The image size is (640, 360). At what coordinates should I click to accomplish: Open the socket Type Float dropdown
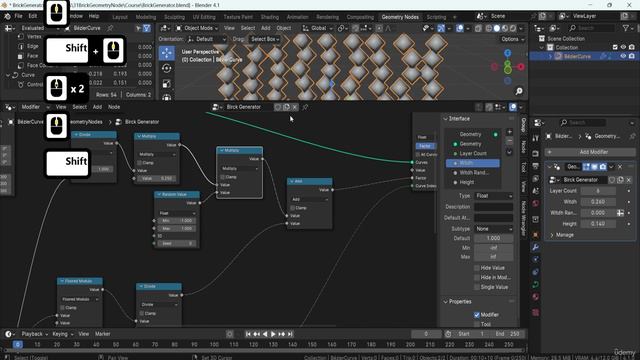[493, 196]
